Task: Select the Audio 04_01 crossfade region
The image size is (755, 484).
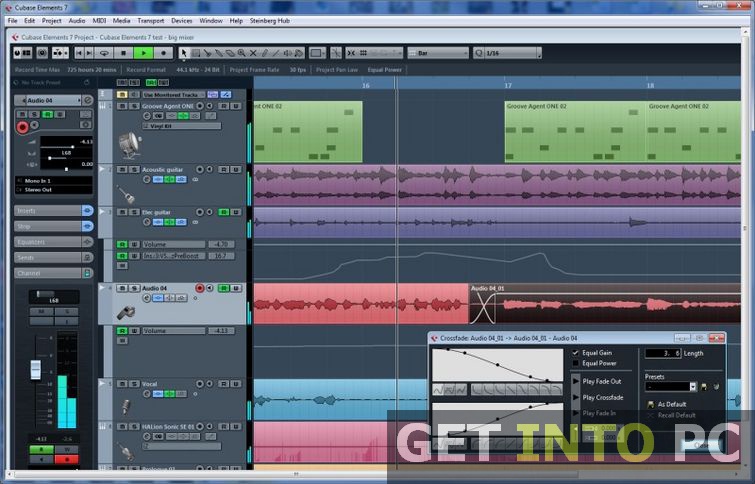Action: [x=482, y=307]
